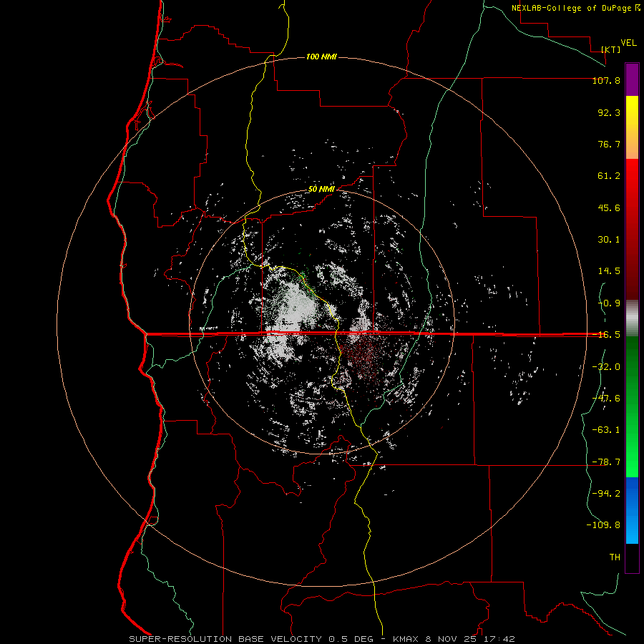
Task: Click the 100 NMI range ring label
Action: pyautogui.click(x=321, y=57)
